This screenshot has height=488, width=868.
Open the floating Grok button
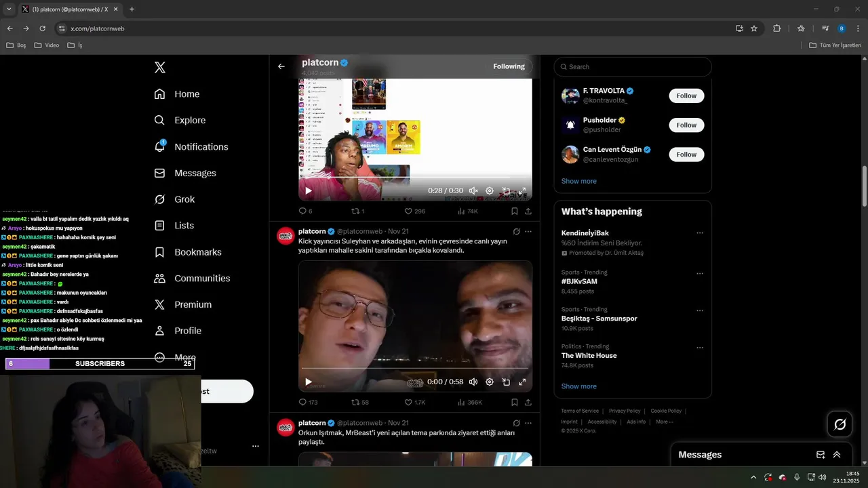tap(840, 424)
